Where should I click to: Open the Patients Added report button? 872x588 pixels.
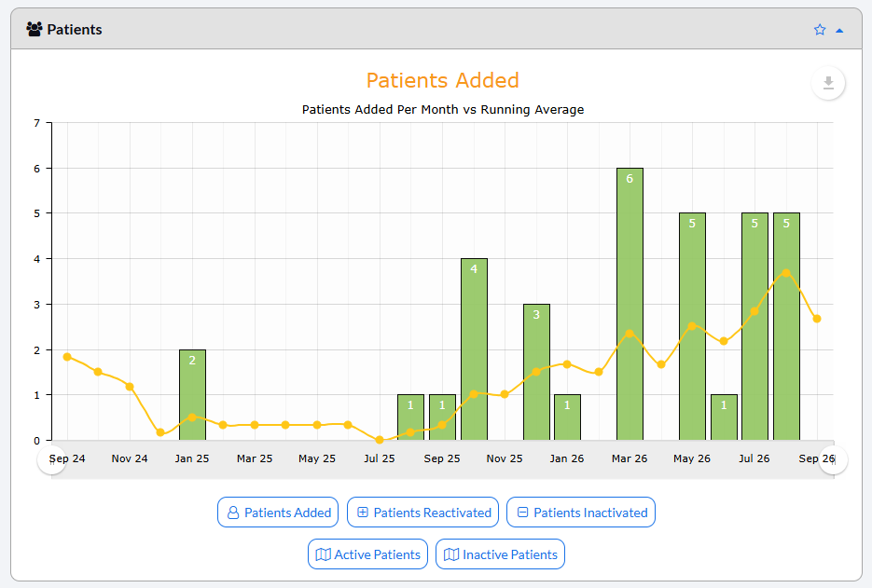tap(278, 512)
